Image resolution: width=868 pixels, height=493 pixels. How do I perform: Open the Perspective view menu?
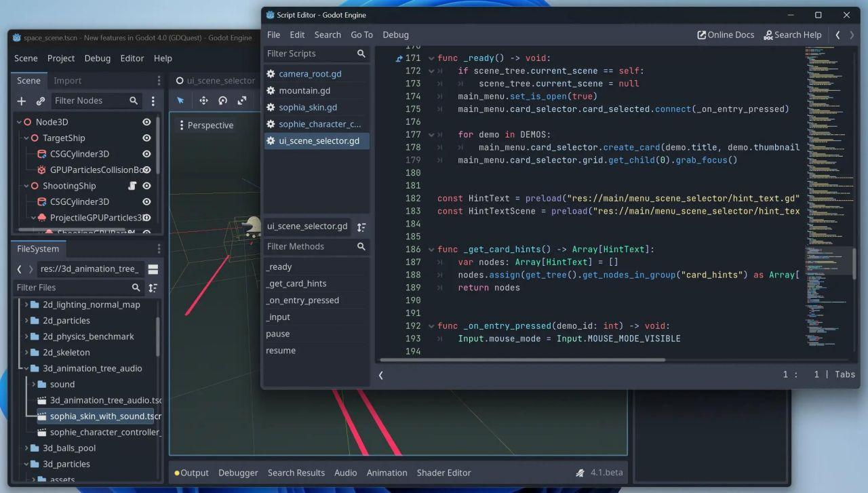tap(205, 125)
